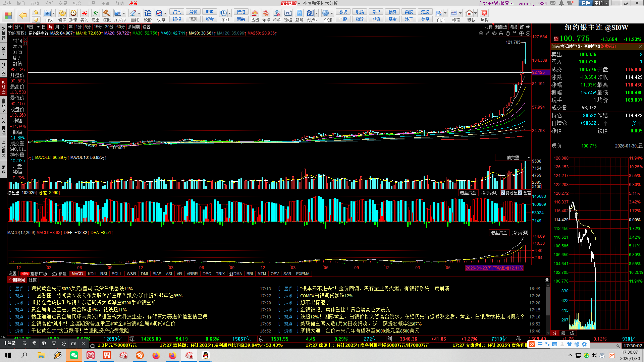The height and width of the screenshot is (362, 644).
Task: Toggle the 持仓量 checkbox
Action: pyautogui.click(x=503, y=193)
